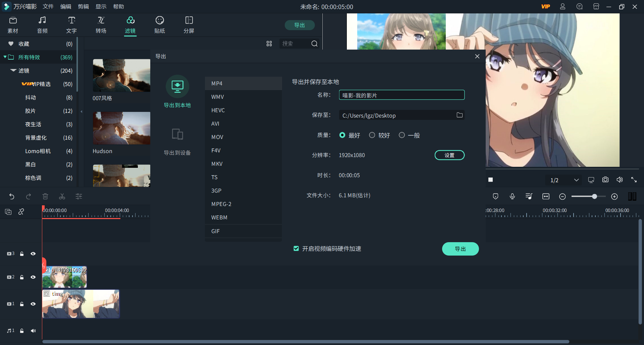Switch to the 转场 transitions tab
Viewport: 644px width, 345px height.
[101, 25]
